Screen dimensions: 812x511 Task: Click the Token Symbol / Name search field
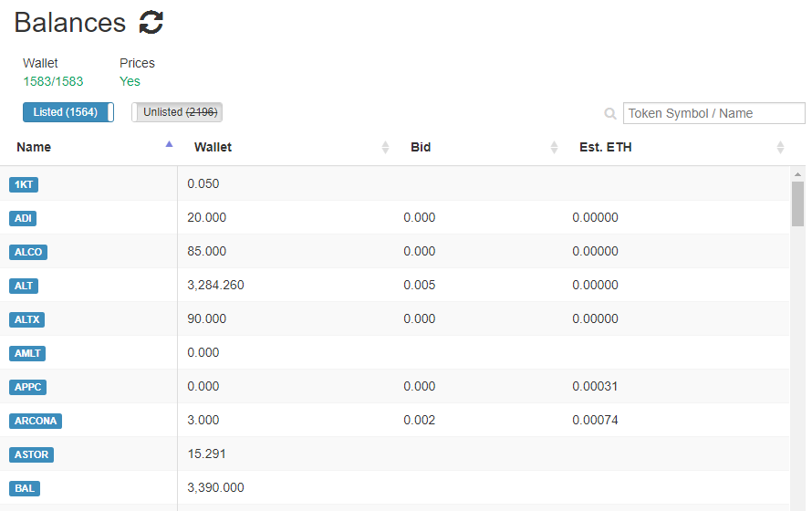(714, 113)
